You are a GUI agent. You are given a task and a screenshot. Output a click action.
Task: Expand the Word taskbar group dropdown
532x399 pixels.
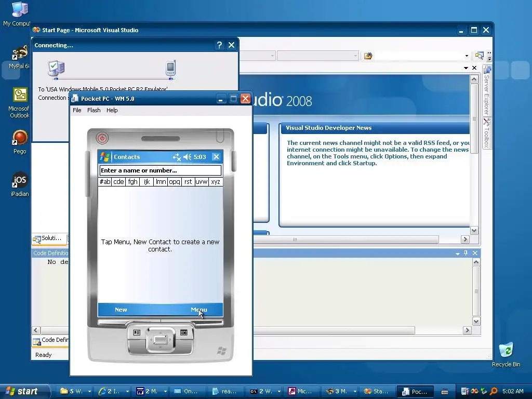(x=165, y=392)
